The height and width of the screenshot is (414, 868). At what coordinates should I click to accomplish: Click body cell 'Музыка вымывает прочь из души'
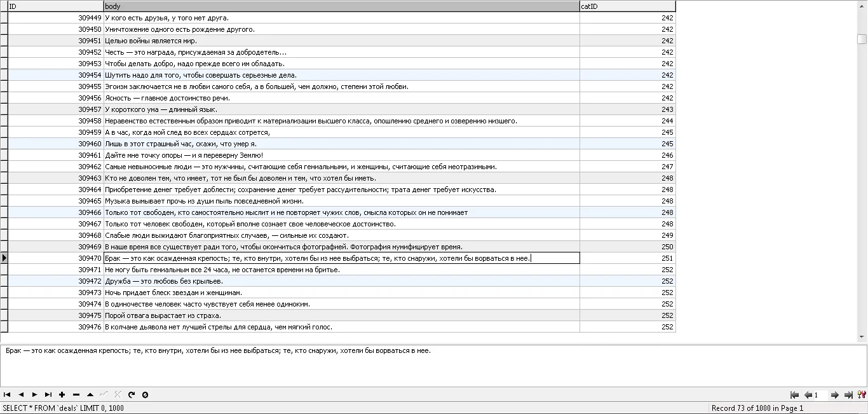click(x=342, y=201)
